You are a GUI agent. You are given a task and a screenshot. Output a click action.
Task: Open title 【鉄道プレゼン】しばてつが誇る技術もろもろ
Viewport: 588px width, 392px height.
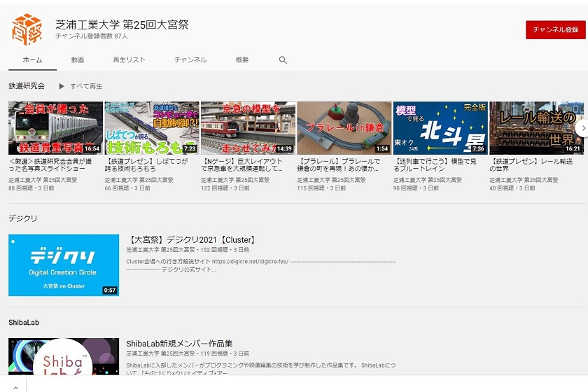pyautogui.click(x=146, y=165)
